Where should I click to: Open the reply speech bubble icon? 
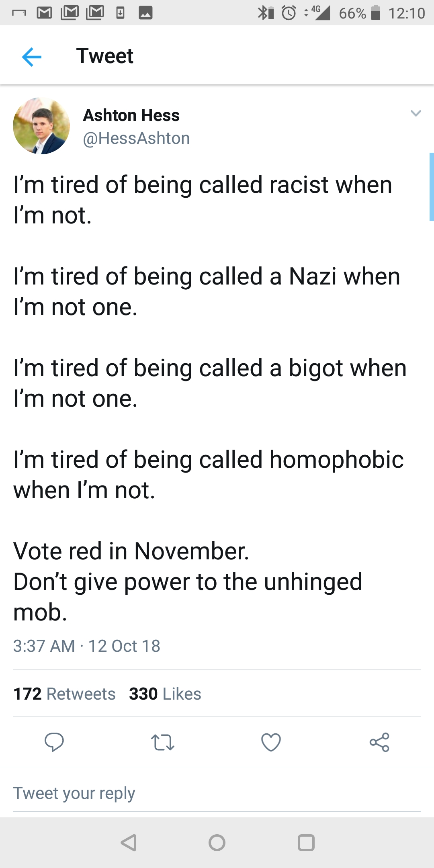54,742
